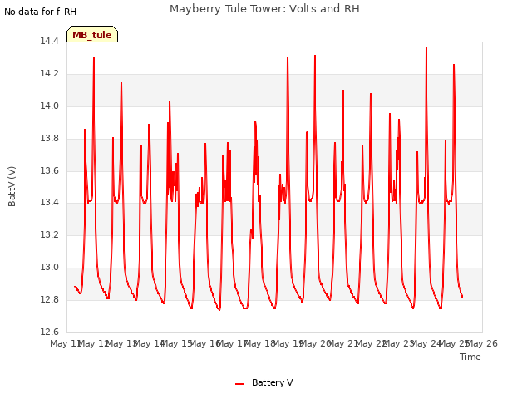This screenshot has height=399, width=532.
Task: Click the BattV (V) y-axis label
Action: pyautogui.click(x=12, y=186)
